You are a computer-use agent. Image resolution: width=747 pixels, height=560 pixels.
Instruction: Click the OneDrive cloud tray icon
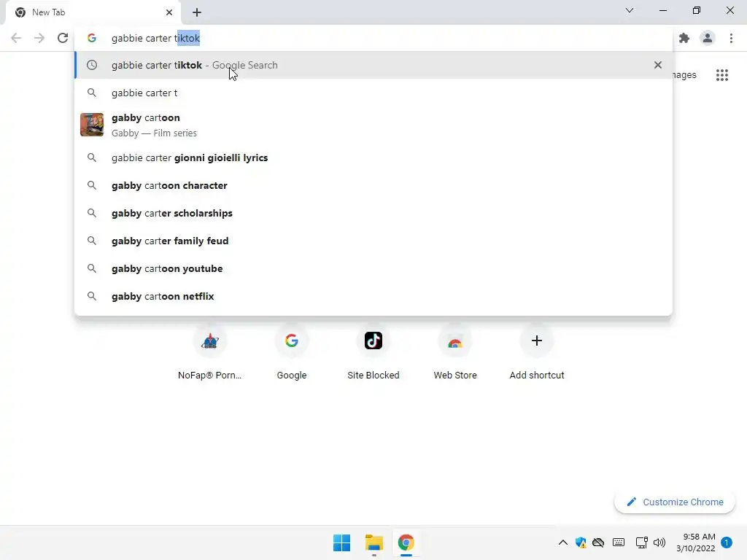[x=598, y=542]
